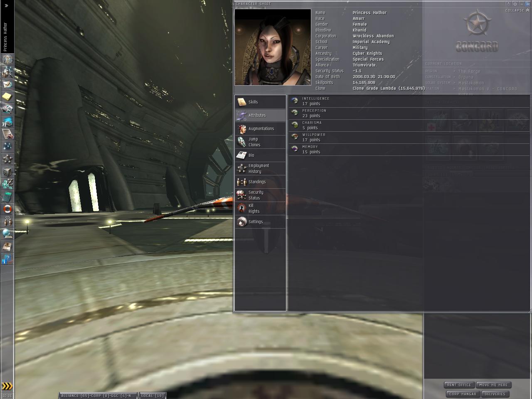Click the Princess Hathor label on the sidebar
The width and height of the screenshot is (532, 399).
(x=5, y=37)
